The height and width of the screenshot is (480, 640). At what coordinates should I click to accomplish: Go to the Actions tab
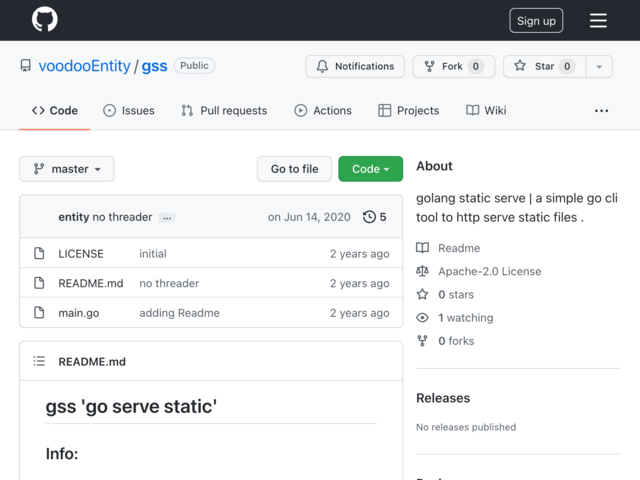click(x=323, y=111)
